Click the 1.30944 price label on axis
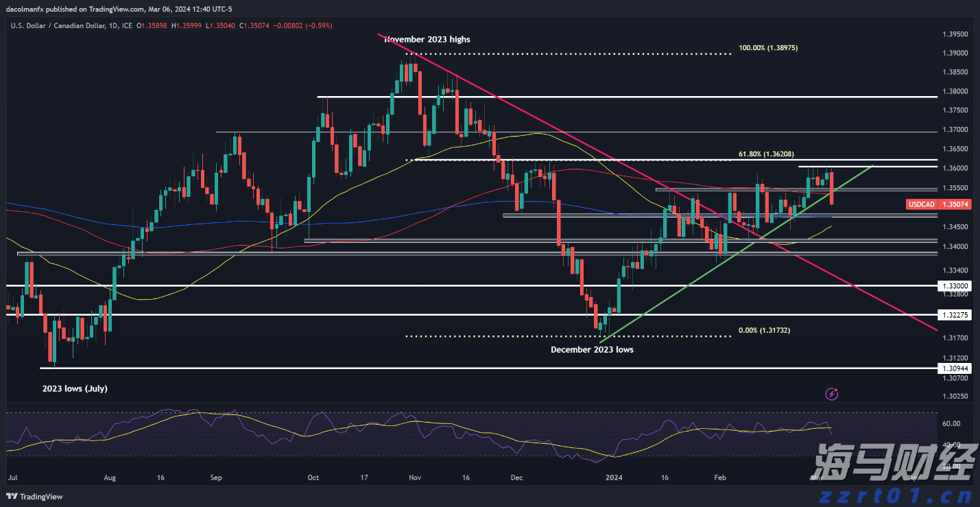 [x=955, y=368]
